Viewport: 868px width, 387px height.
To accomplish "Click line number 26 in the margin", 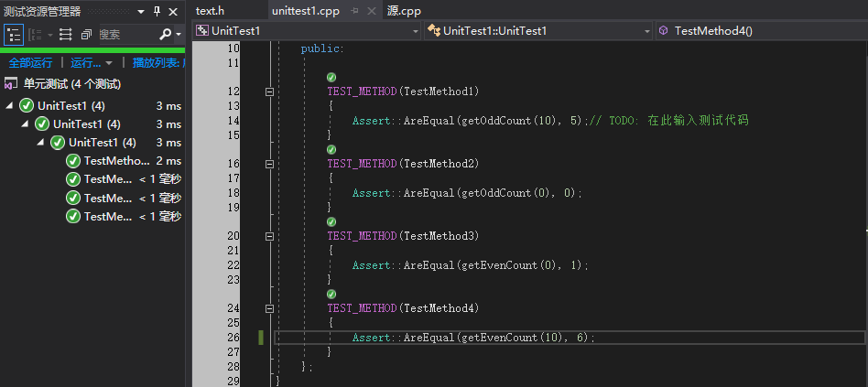I will click(x=233, y=338).
